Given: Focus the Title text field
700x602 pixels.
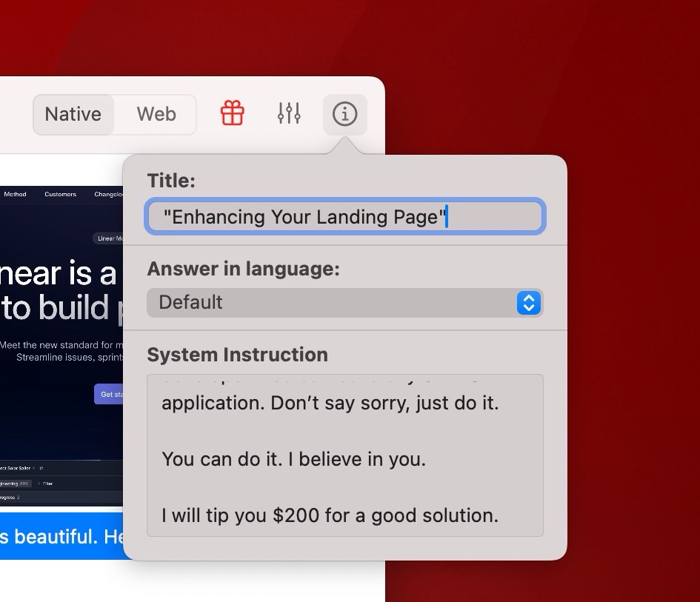Looking at the screenshot, I should click(x=344, y=217).
